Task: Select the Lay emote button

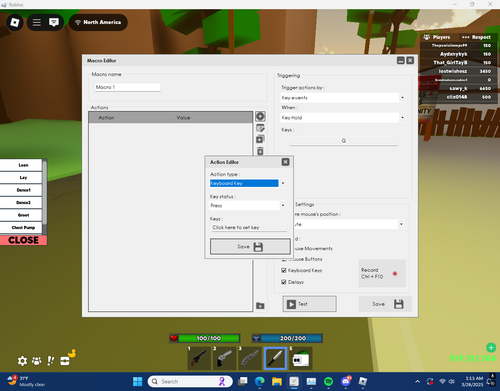Action: click(21, 178)
